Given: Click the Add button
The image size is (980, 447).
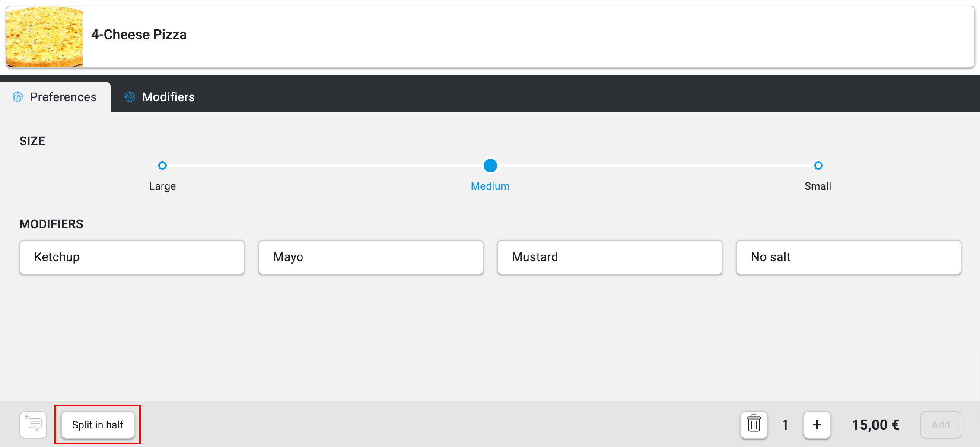Looking at the screenshot, I should [x=940, y=425].
